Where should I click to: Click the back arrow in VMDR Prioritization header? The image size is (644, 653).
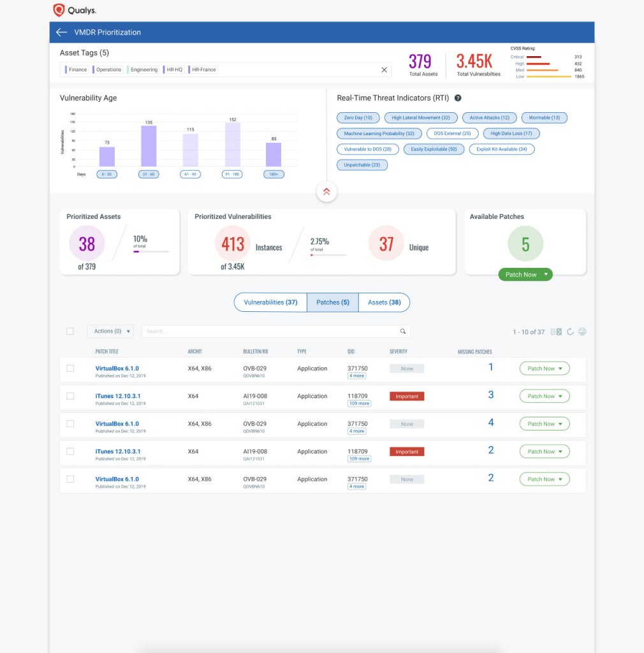click(x=61, y=33)
